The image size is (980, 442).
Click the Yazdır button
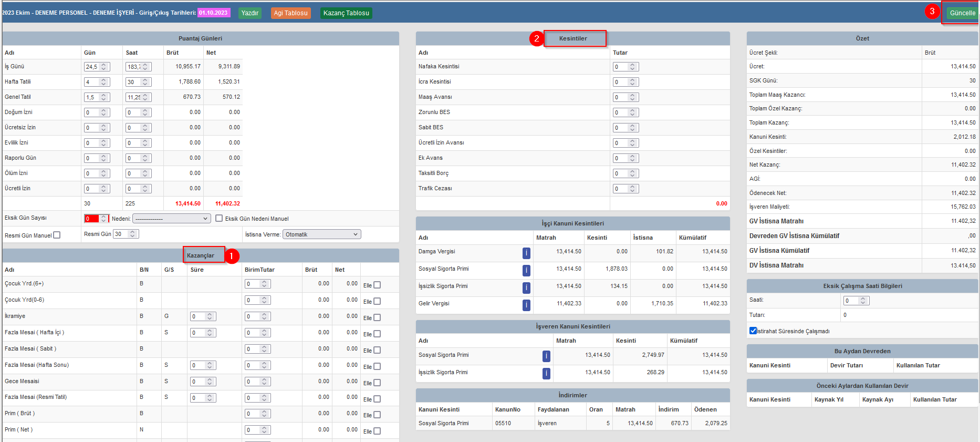[250, 13]
